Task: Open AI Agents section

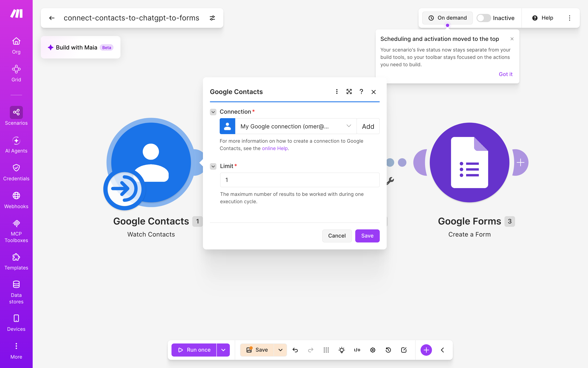Action: click(16, 145)
